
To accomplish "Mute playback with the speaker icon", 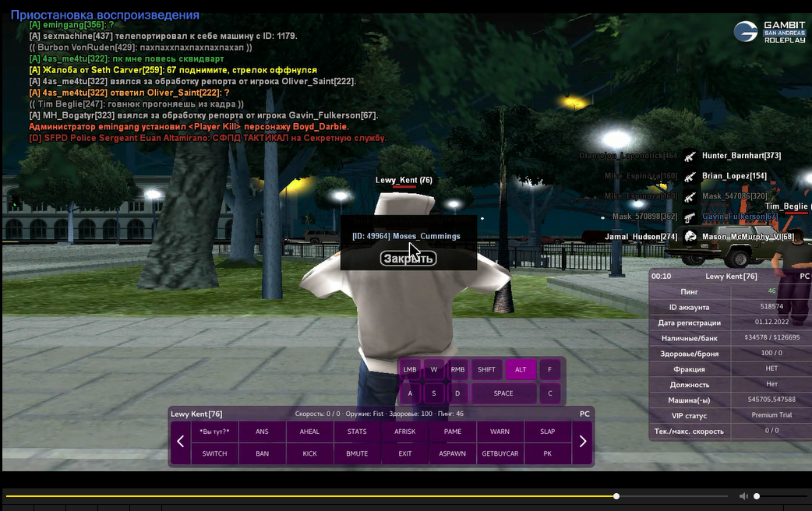I will pos(743,496).
